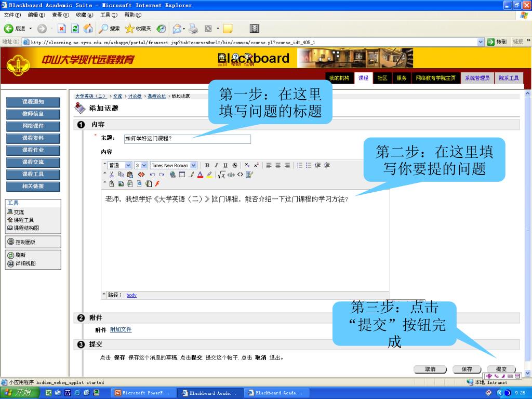The image size is (532, 399).
Task: Toggle italic text formatting
Action: [216, 165]
